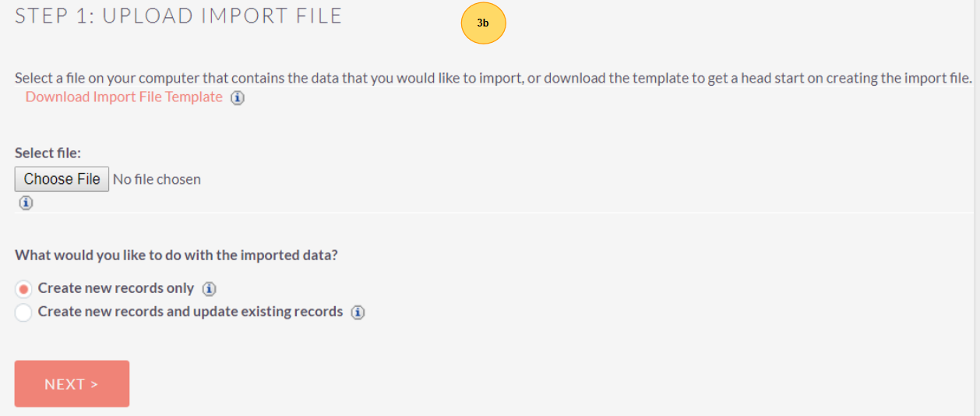Screen dimensions: 980x416
Task: Click the info icon below Choose File button
Action: (26, 203)
